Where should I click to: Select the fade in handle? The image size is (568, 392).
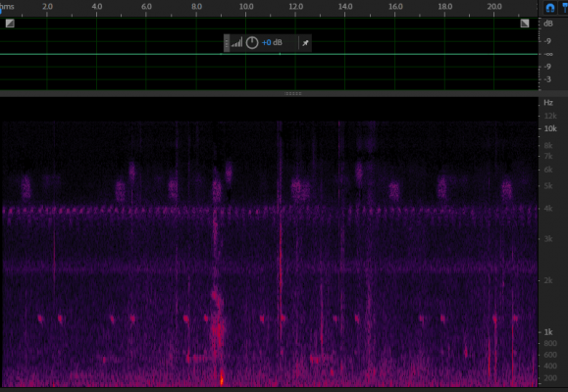click(10, 24)
